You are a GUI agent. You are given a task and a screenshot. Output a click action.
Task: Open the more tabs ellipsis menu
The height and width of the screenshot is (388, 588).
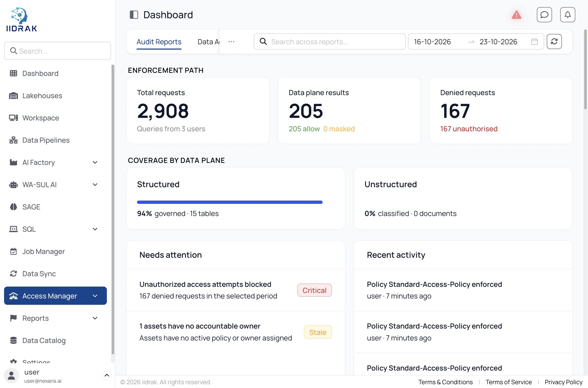tap(231, 42)
